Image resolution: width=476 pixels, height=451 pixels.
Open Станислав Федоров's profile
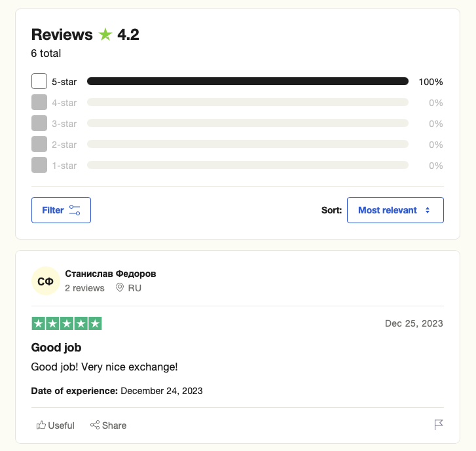click(x=111, y=274)
